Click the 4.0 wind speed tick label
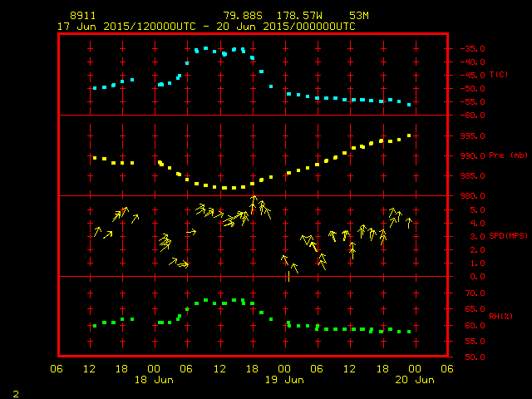This screenshot has height=399, width=532. tap(477, 224)
